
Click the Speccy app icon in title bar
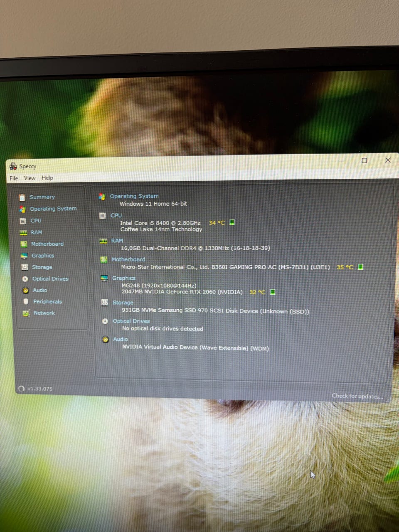point(13,166)
